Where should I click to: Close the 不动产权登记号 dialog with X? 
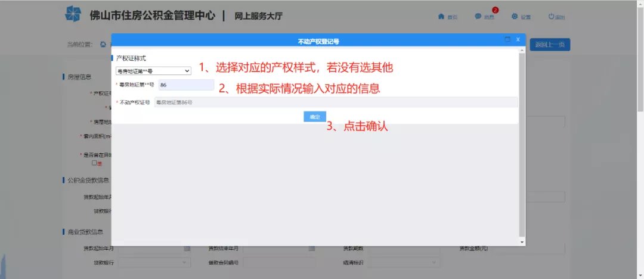518,39
